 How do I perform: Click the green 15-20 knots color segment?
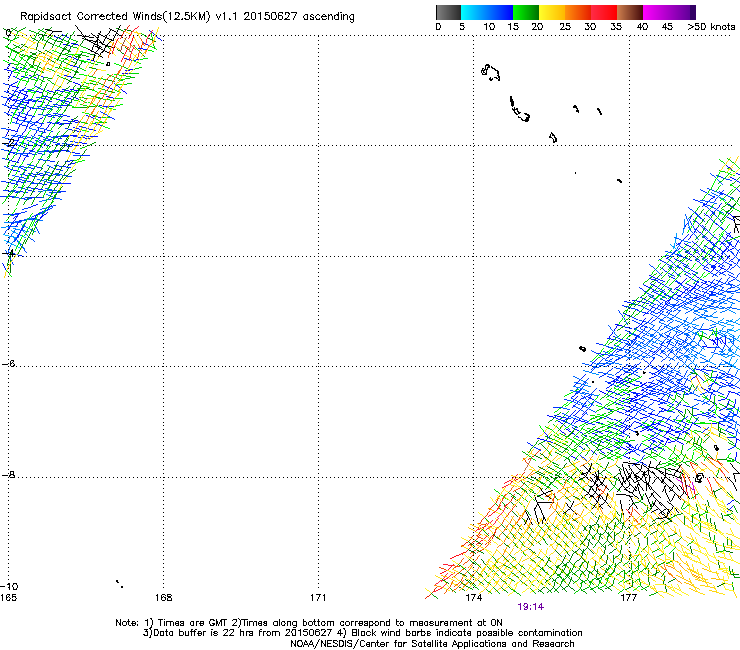pos(526,12)
